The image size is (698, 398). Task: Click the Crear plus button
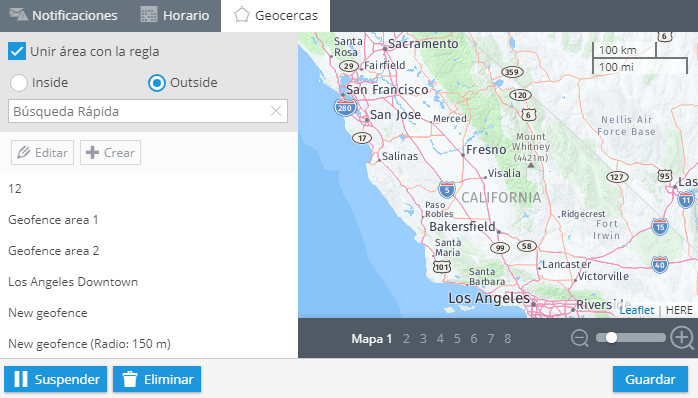(x=110, y=153)
